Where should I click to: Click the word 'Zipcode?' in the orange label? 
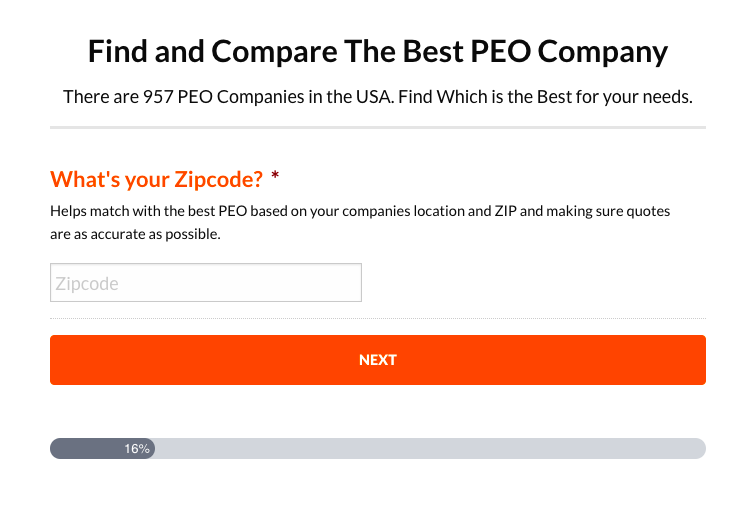tap(219, 180)
